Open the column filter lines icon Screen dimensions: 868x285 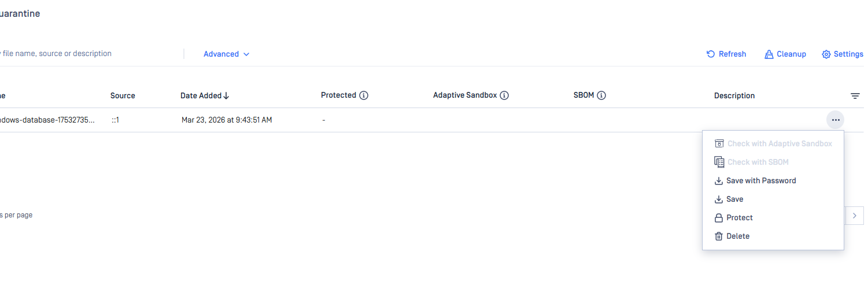point(855,96)
